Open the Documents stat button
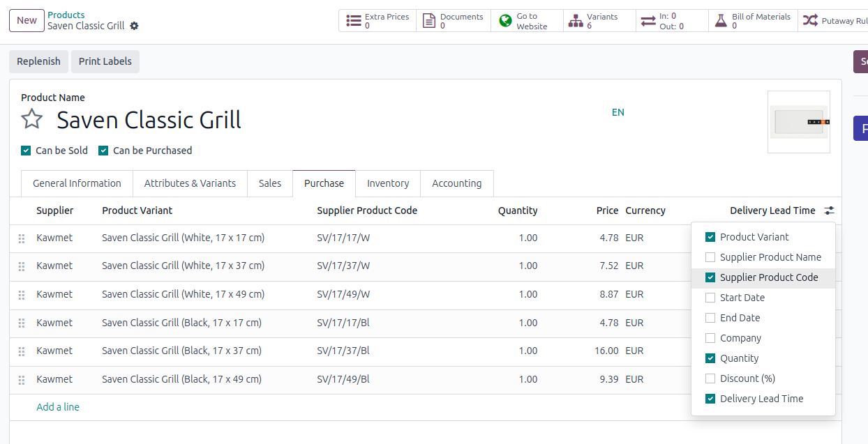 pyautogui.click(x=454, y=21)
